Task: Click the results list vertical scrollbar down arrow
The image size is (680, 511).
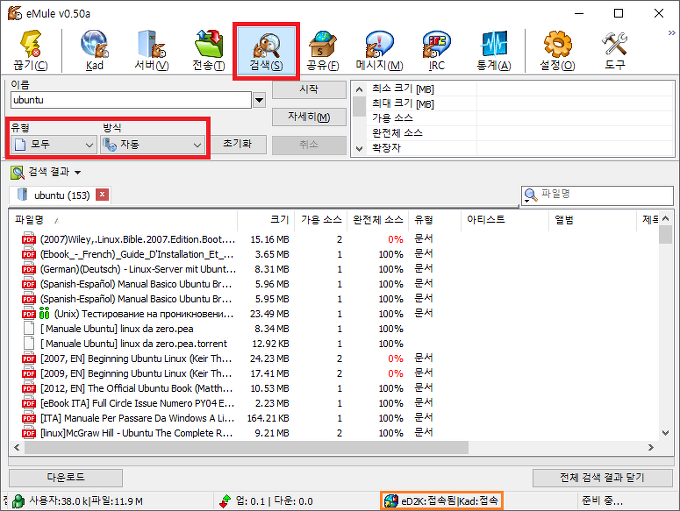Action: tap(666, 432)
